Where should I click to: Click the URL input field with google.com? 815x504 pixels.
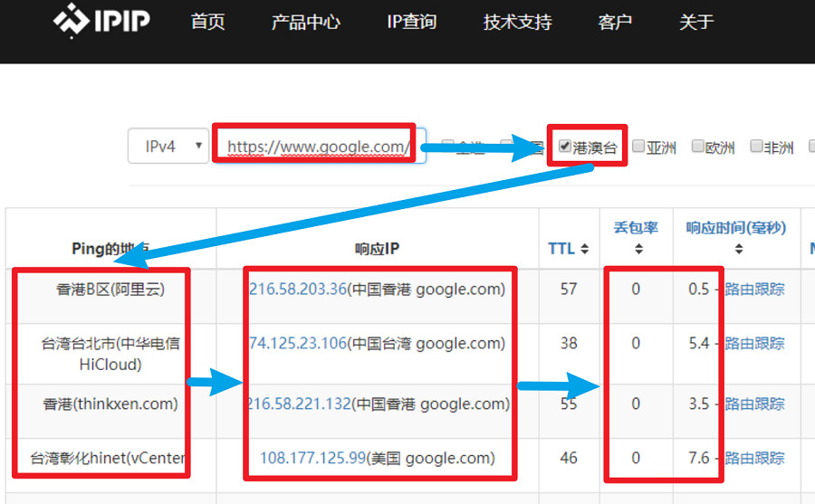pyautogui.click(x=317, y=146)
